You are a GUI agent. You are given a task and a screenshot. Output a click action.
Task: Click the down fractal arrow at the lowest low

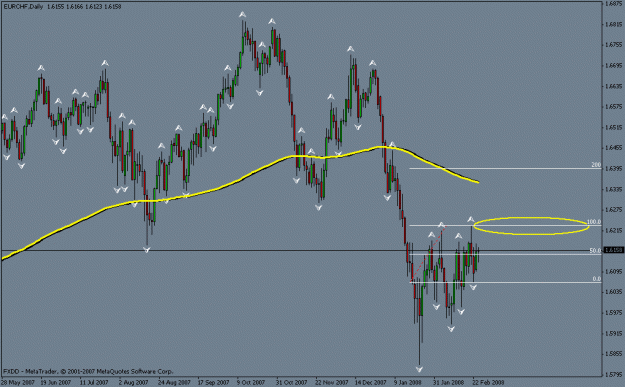point(419,369)
